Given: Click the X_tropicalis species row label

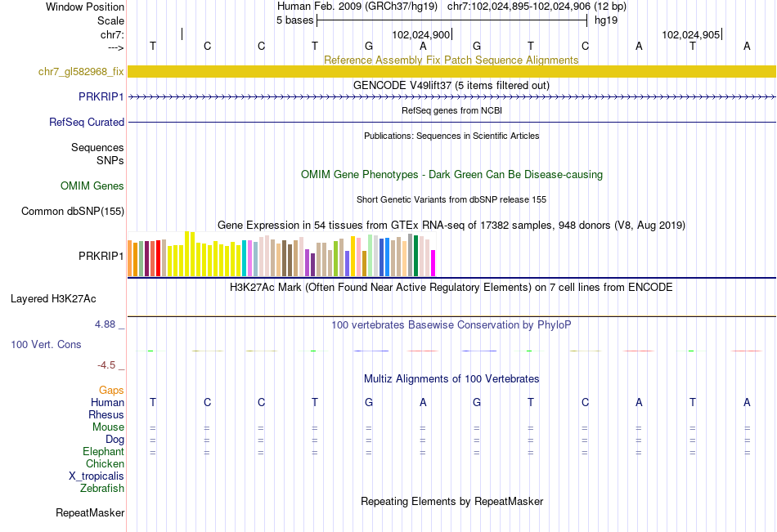Looking at the screenshot, I should pos(97,476).
